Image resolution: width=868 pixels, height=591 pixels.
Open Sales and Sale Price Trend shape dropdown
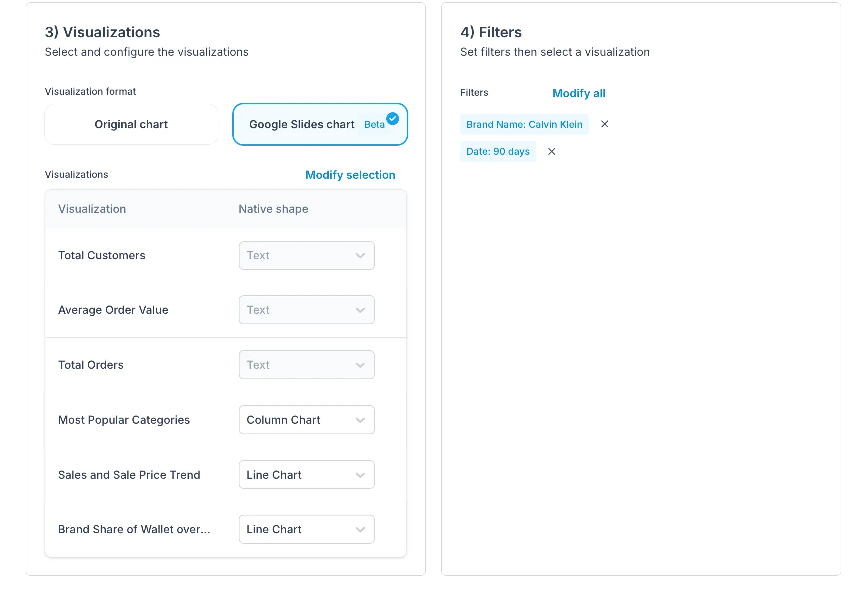click(x=306, y=475)
